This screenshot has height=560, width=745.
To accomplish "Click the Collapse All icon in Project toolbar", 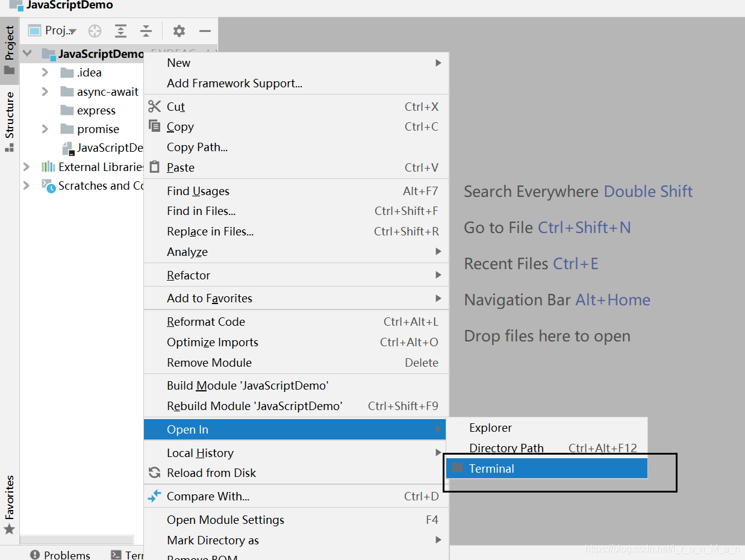I will (x=146, y=31).
